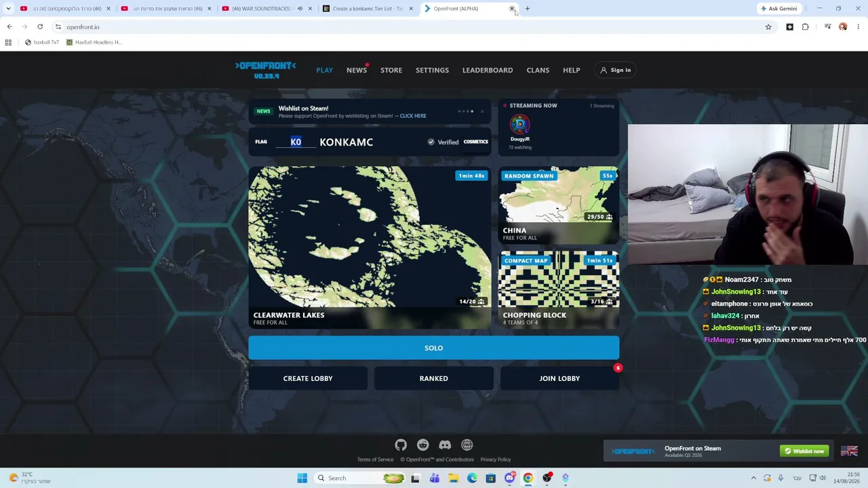Click the media control icon in Chrome toolbar

827,26
